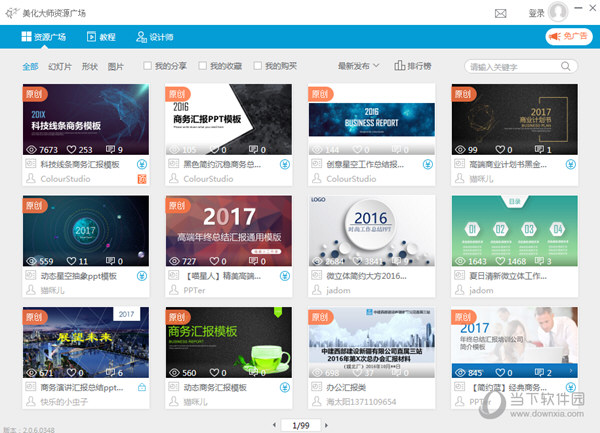Click the 美化大师 app logo icon
Viewport: 600px width, 433px height.
[x=12, y=13]
